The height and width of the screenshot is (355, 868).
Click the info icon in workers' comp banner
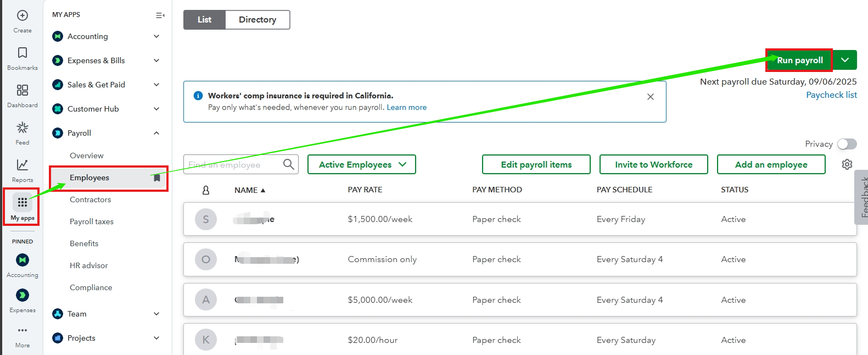pos(198,96)
